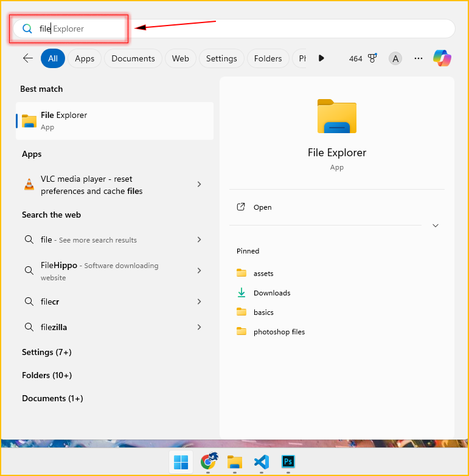Click into the search text box
Image resolution: width=469 pixels, height=476 pixels.
[x=243, y=29]
